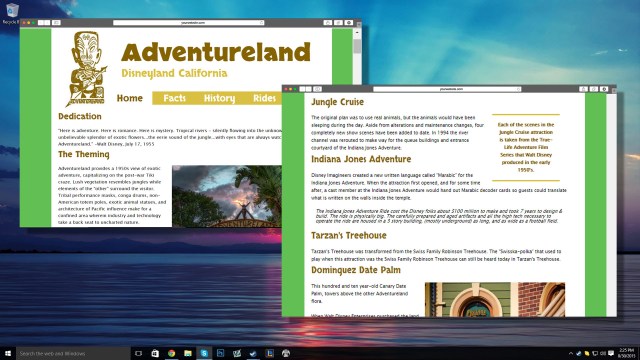Image resolution: width=640 pixels, height=360 pixels.
Task: Click the True-Life Adventure Films sidebar quote
Action: click(x=526, y=147)
